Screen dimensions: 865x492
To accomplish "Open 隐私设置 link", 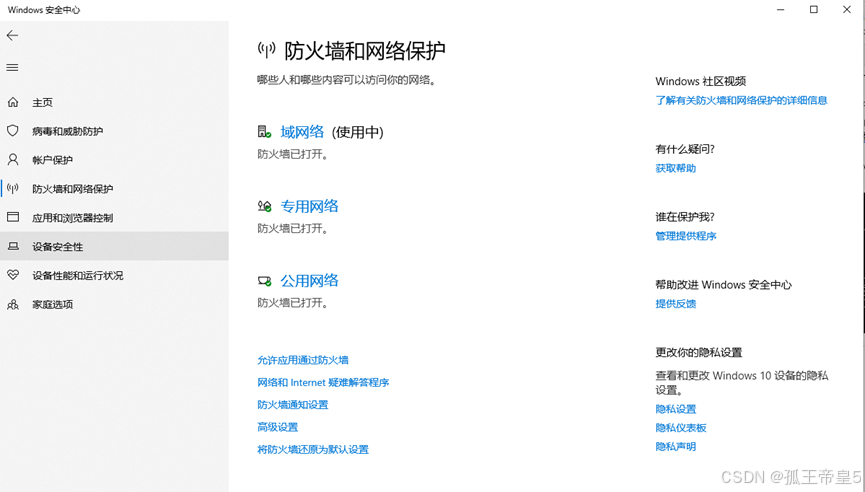I will (x=676, y=409).
